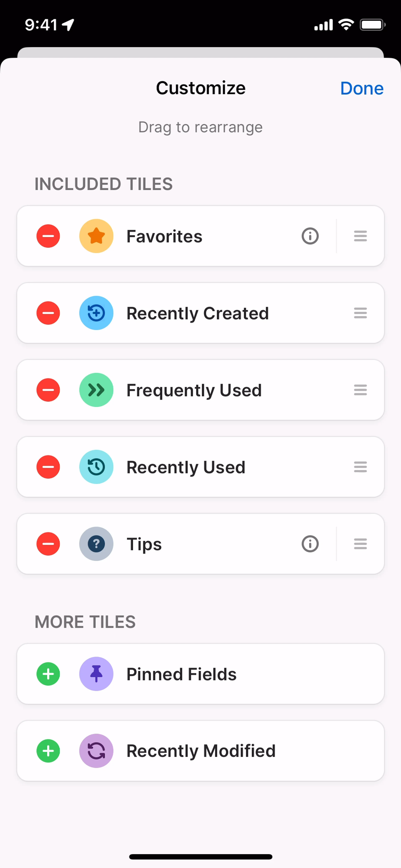Tap the Favorites star icon
The image size is (401, 868).
point(96,236)
